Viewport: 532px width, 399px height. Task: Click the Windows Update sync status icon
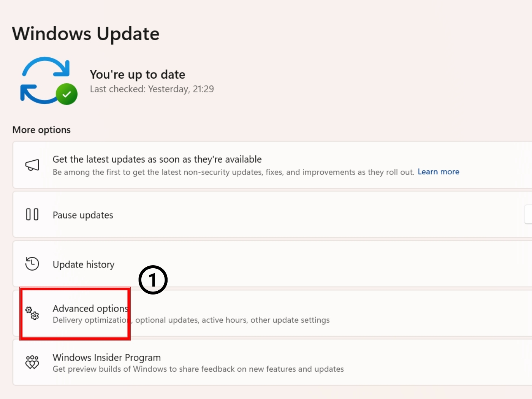(49, 81)
